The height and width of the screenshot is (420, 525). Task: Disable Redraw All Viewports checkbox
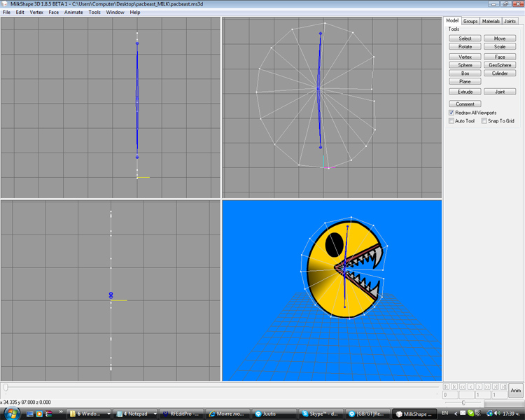451,113
